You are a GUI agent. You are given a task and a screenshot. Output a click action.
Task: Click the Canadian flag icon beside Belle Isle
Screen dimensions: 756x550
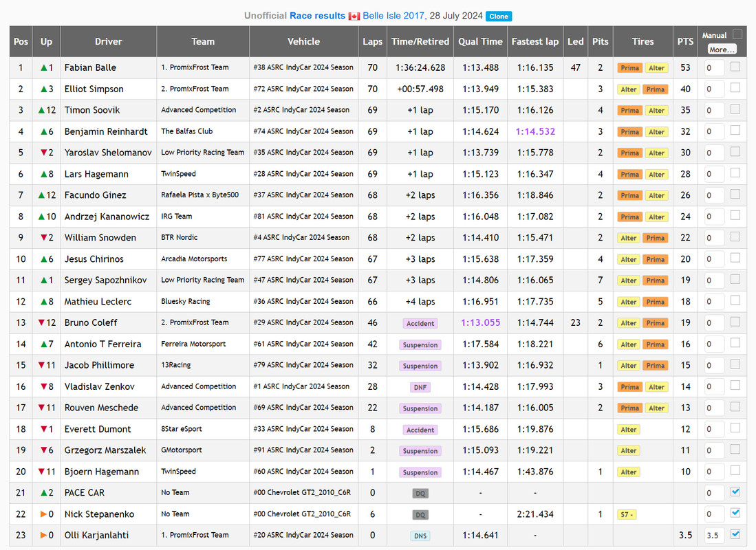[354, 16]
